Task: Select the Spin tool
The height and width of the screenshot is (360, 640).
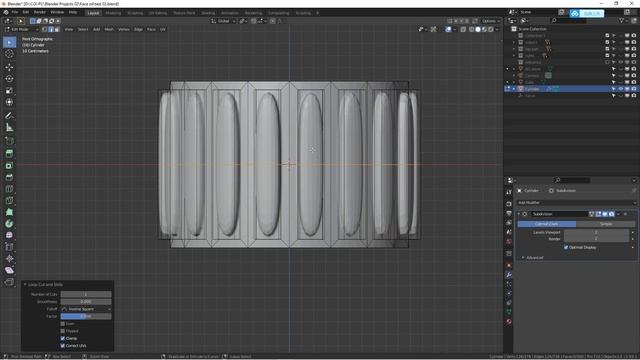Action: tap(9, 224)
